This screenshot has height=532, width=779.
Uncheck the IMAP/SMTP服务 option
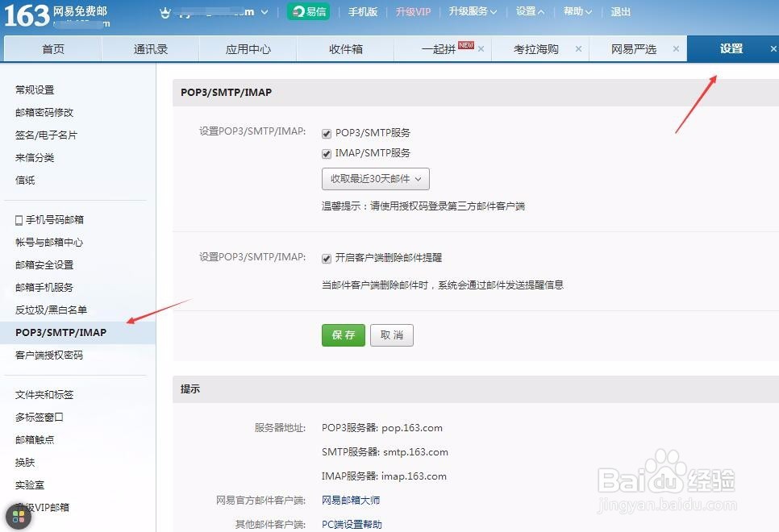coord(327,153)
